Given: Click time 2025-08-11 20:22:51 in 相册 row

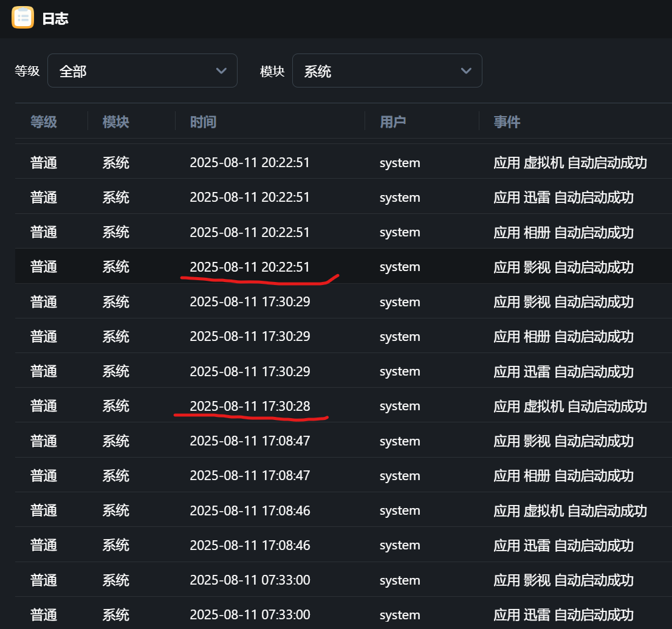Looking at the screenshot, I should (250, 232).
